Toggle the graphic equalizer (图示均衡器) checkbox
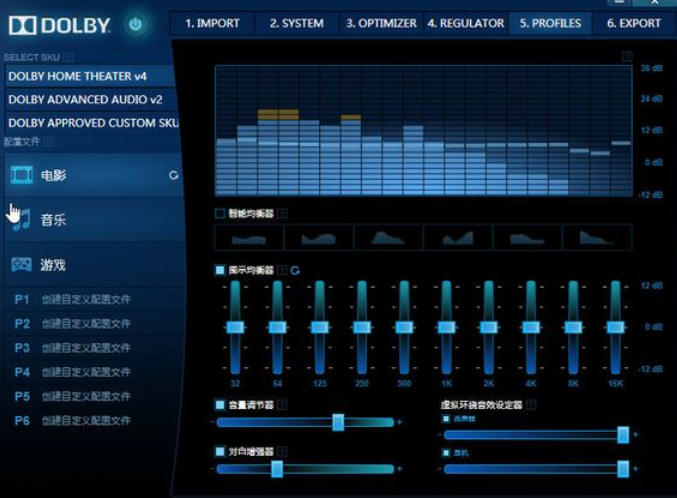Viewport: 677px width, 498px height. (x=220, y=270)
